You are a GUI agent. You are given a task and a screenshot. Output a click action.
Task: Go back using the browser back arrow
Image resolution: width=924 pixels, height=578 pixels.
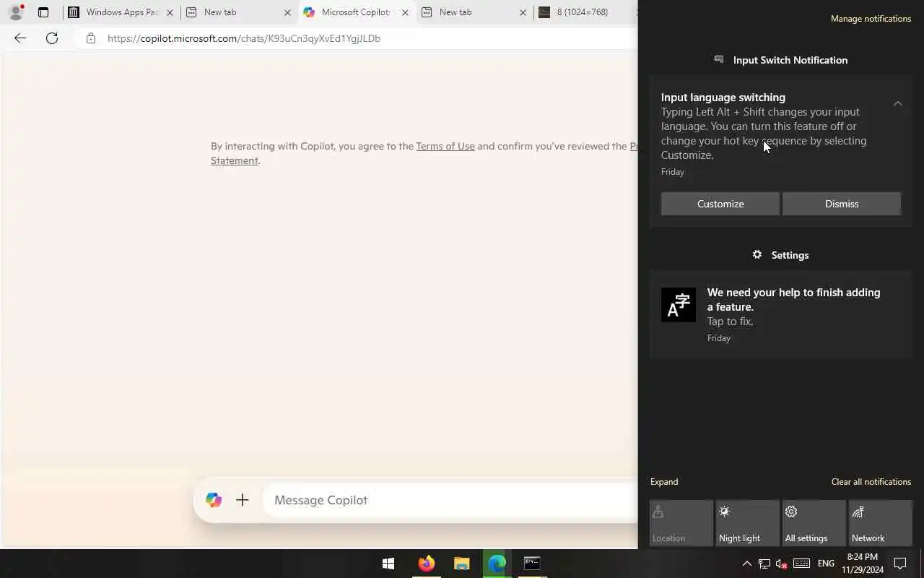pos(20,38)
